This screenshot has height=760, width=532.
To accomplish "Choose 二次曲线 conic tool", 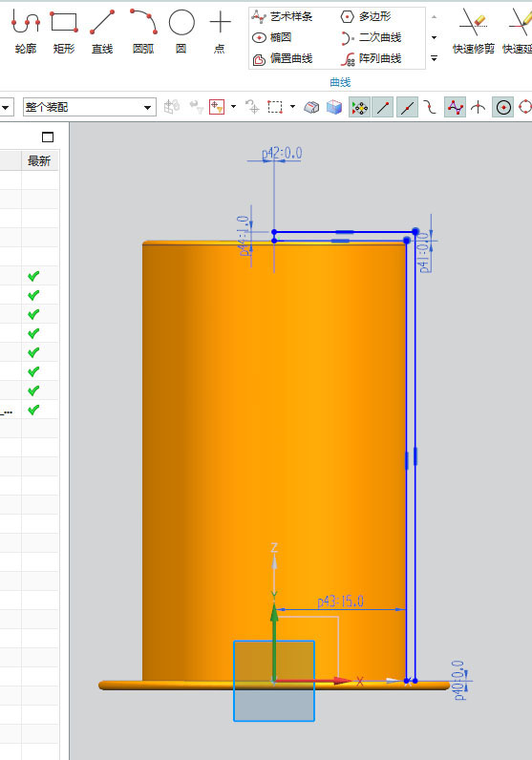I will tap(371, 37).
